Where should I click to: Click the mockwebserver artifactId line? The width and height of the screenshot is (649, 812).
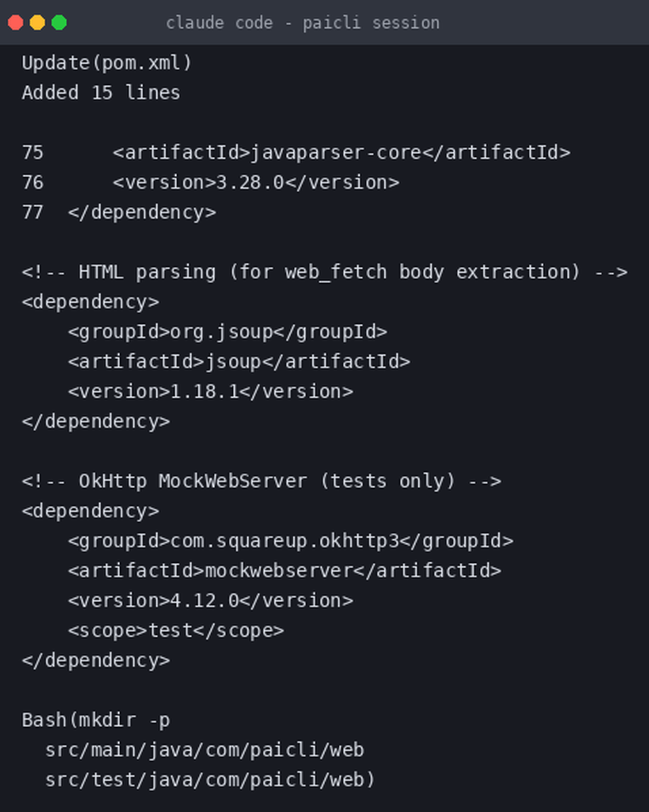tap(284, 571)
